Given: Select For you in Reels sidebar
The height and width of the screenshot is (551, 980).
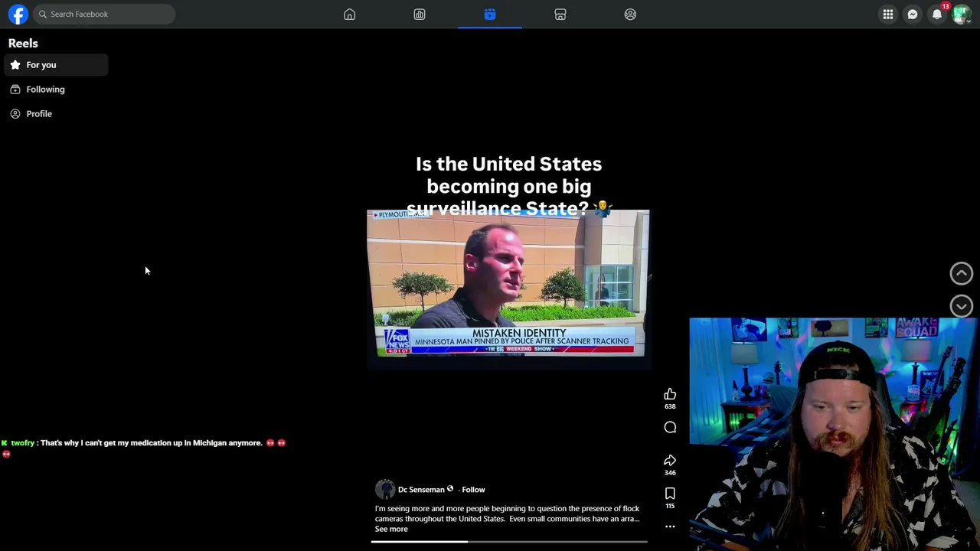Looking at the screenshot, I should pyautogui.click(x=56, y=65).
